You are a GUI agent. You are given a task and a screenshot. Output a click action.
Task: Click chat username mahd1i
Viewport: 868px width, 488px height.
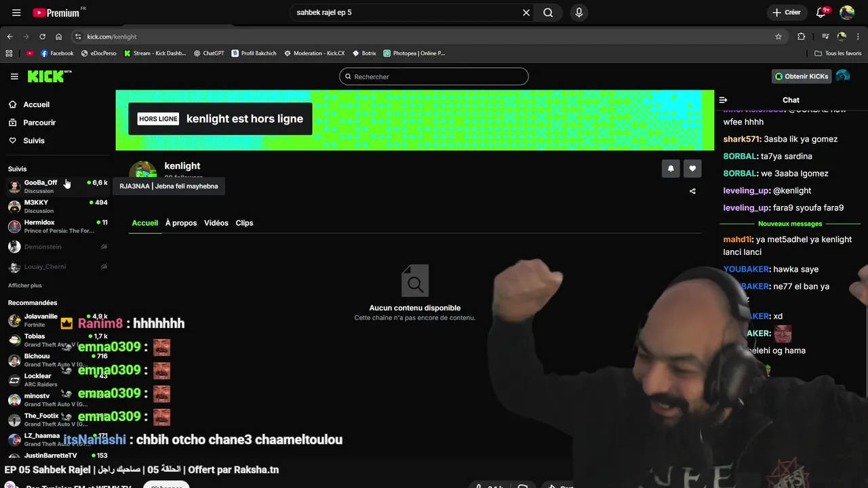pos(738,239)
